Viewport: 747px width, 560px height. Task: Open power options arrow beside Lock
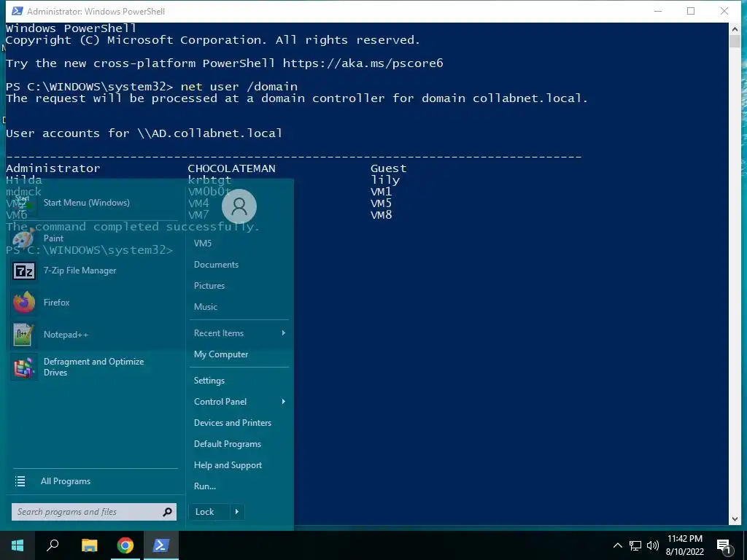coord(237,512)
